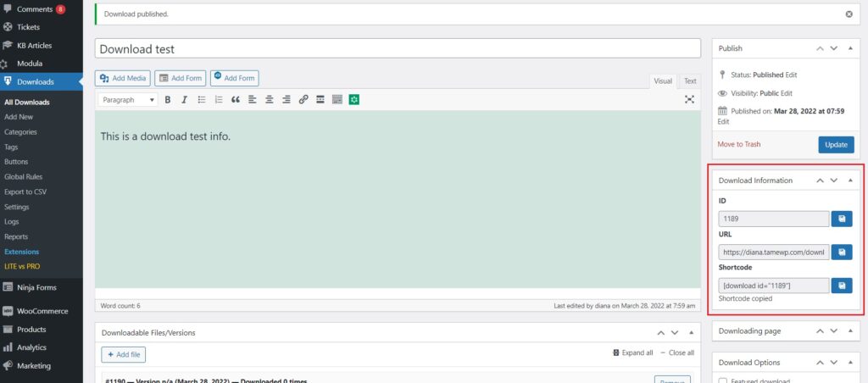The image size is (868, 383).
Task: Go to All Downloads
Action: point(26,103)
